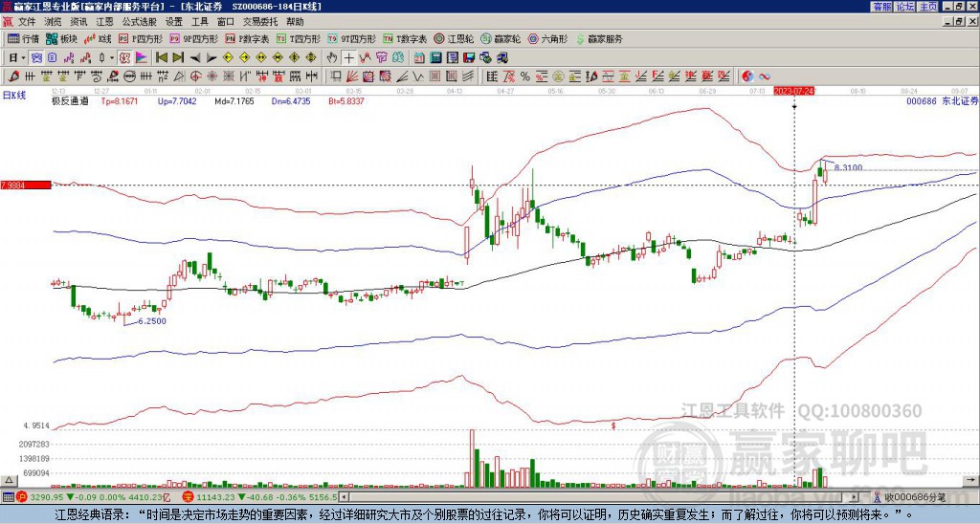
Task: Open the T数字表 time number table
Action: pyautogui.click(x=405, y=38)
